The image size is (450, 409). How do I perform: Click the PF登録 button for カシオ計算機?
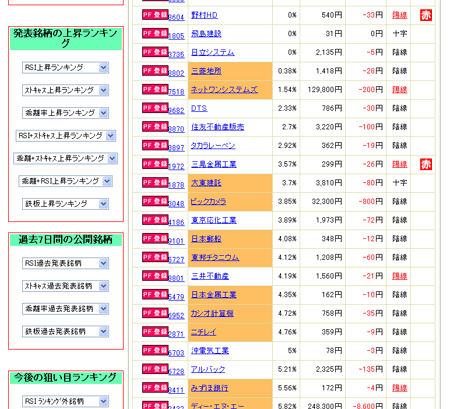tap(155, 313)
